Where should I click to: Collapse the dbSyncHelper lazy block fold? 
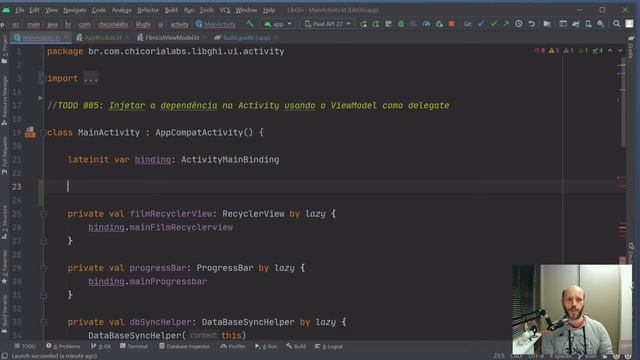[43, 322]
